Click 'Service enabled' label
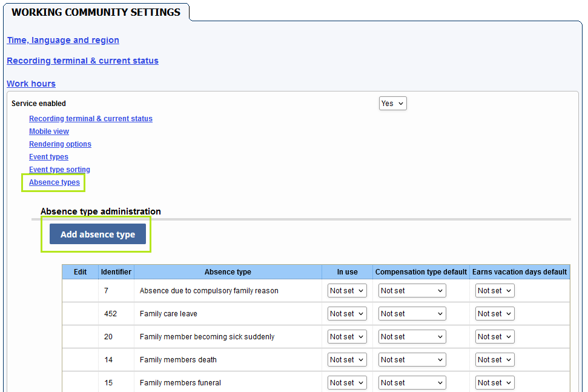The width and height of the screenshot is (588, 392). point(39,104)
